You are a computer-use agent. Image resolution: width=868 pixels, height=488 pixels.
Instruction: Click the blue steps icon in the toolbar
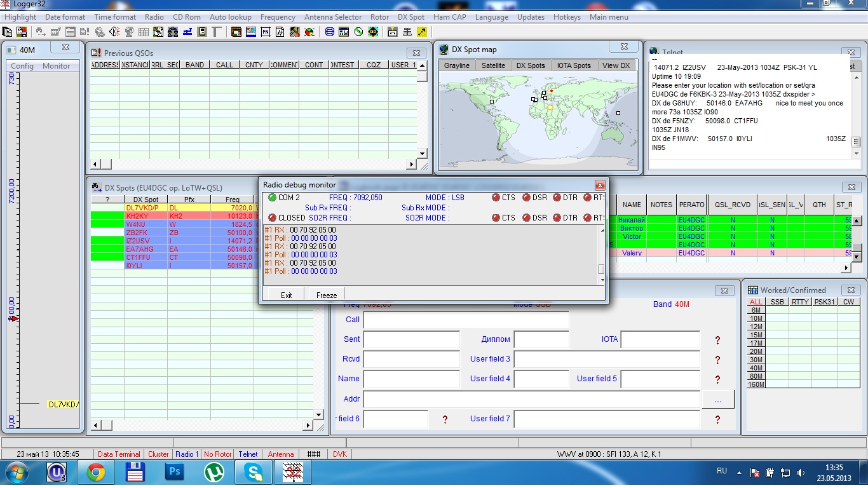pos(188,32)
